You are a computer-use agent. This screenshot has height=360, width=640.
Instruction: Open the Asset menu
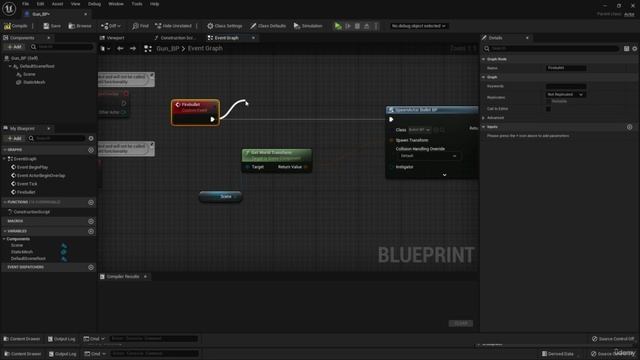pos(57,4)
